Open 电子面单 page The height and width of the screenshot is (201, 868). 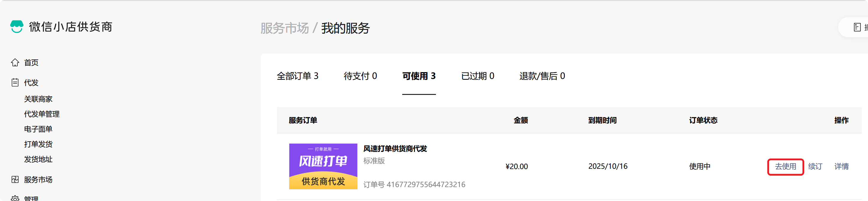[38, 129]
